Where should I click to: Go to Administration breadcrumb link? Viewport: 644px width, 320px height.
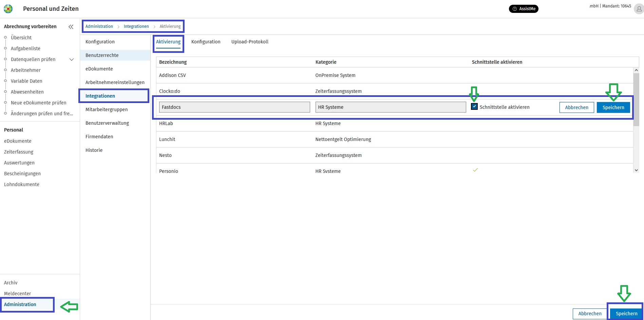[x=99, y=26]
